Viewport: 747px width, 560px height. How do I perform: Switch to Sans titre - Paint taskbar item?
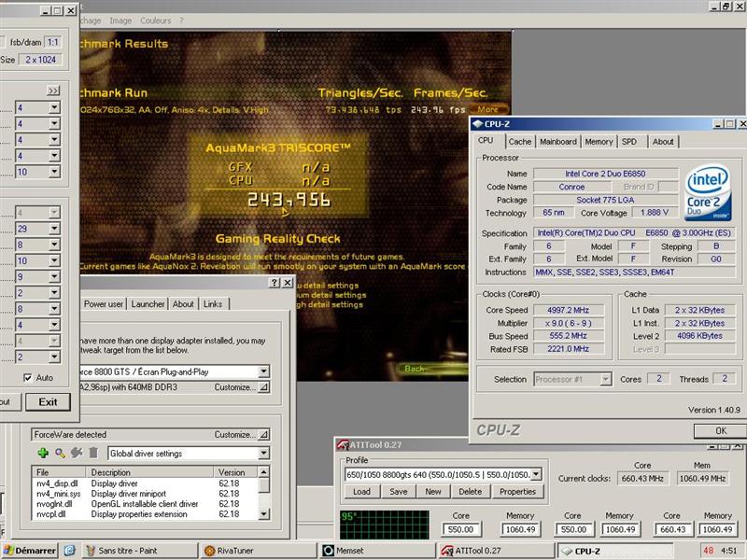tap(139, 551)
